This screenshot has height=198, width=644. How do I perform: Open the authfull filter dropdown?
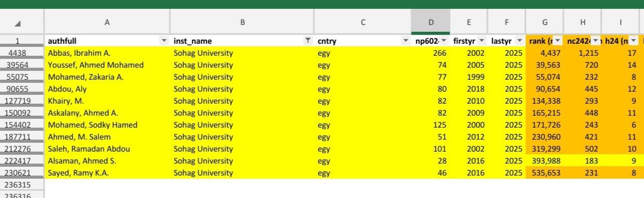[x=164, y=41]
